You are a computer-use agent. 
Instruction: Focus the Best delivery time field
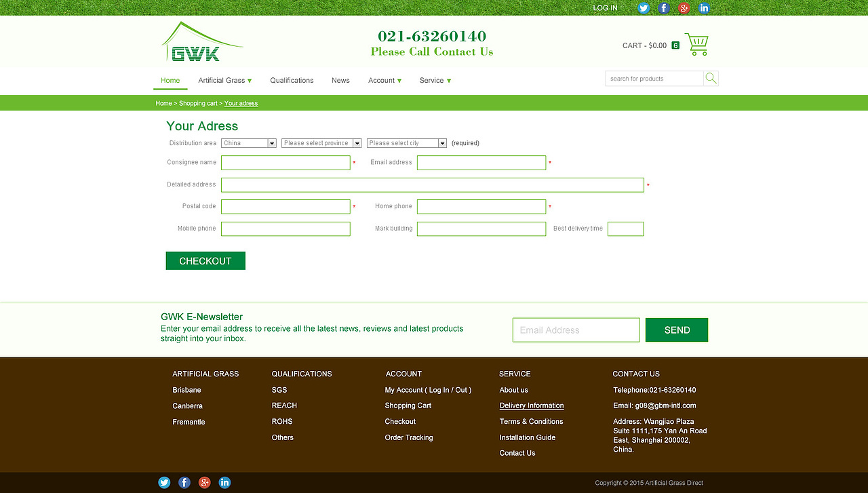625,229
